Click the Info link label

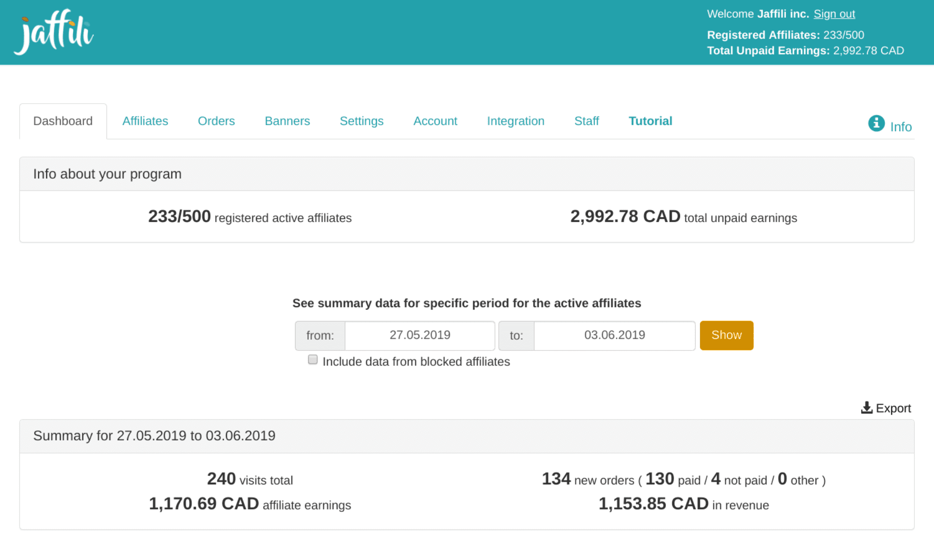coord(900,127)
